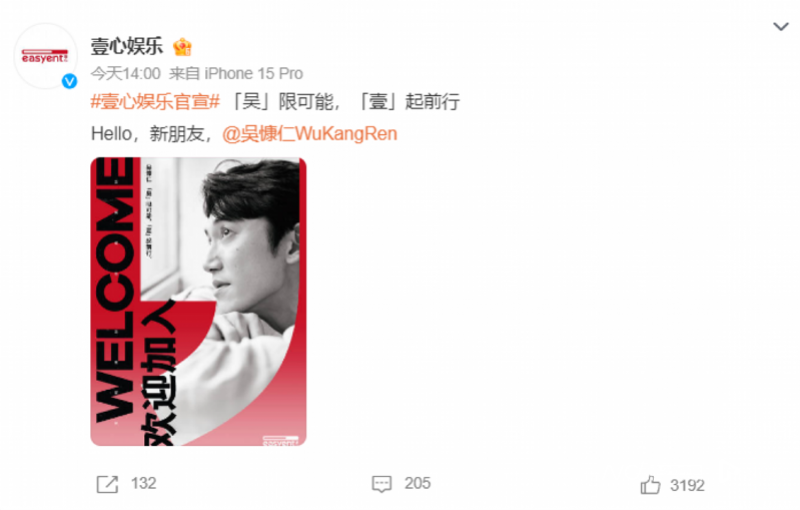Click the comment count 205
This screenshot has height=510, width=800.
tap(417, 483)
